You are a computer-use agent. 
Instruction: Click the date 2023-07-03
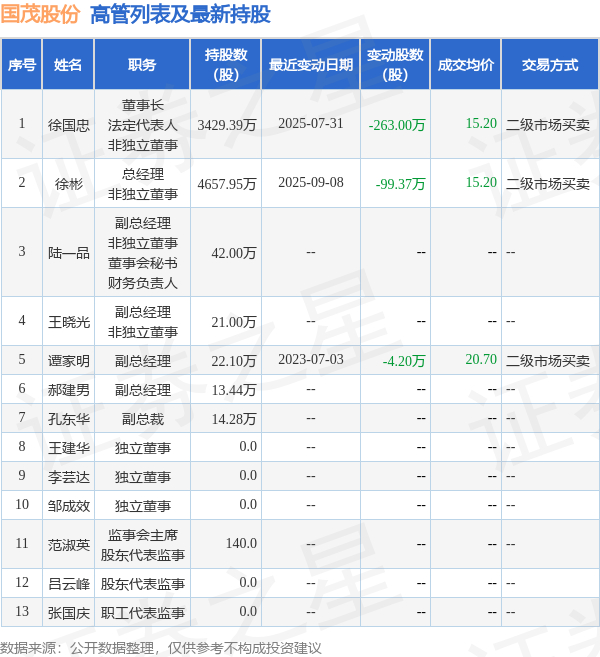point(310,359)
